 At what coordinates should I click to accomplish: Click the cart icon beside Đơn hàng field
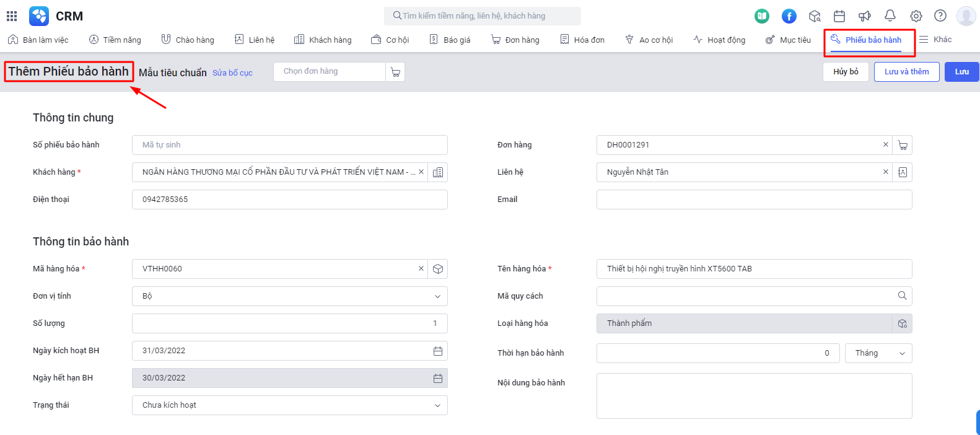(903, 145)
